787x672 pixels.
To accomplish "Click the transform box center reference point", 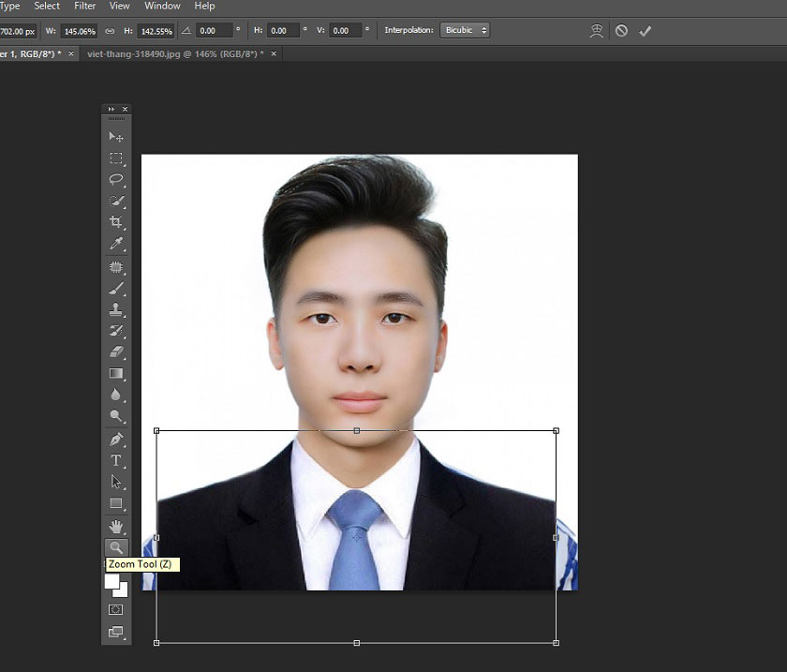I will point(356,537).
